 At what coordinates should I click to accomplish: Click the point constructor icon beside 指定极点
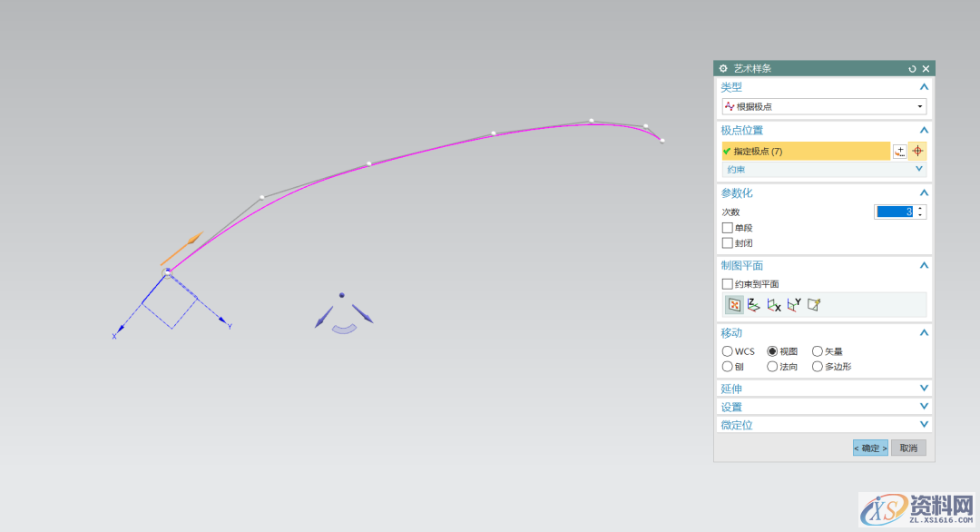pyautogui.click(x=899, y=152)
